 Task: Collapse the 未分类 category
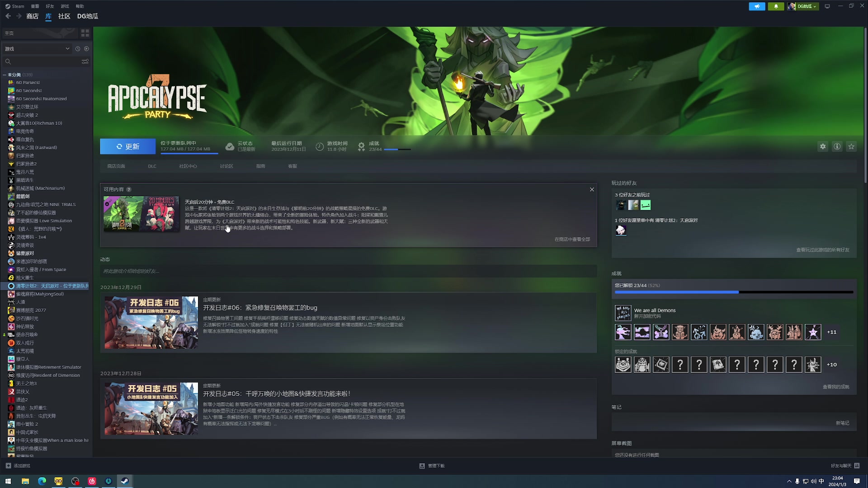tap(5, 75)
